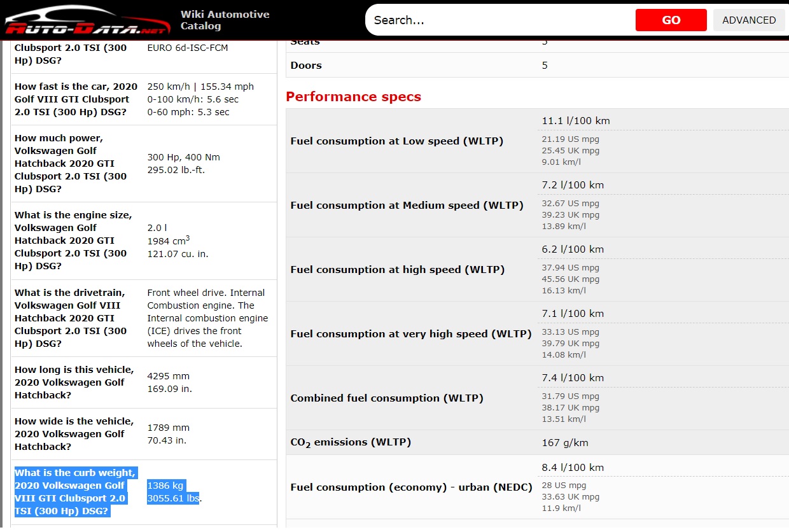Click the '39.23 UK mpg' conversion value
The image size is (789, 532).
[x=570, y=215]
